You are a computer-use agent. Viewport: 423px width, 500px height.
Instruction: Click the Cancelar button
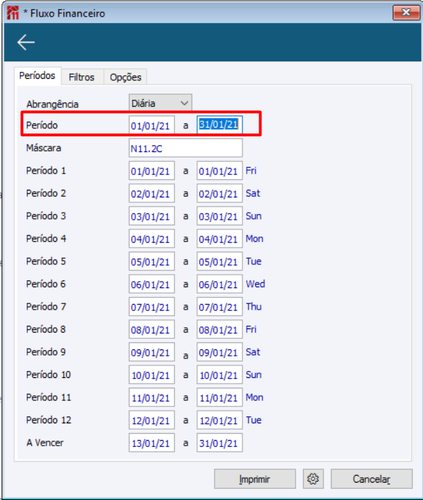[371, 479]
